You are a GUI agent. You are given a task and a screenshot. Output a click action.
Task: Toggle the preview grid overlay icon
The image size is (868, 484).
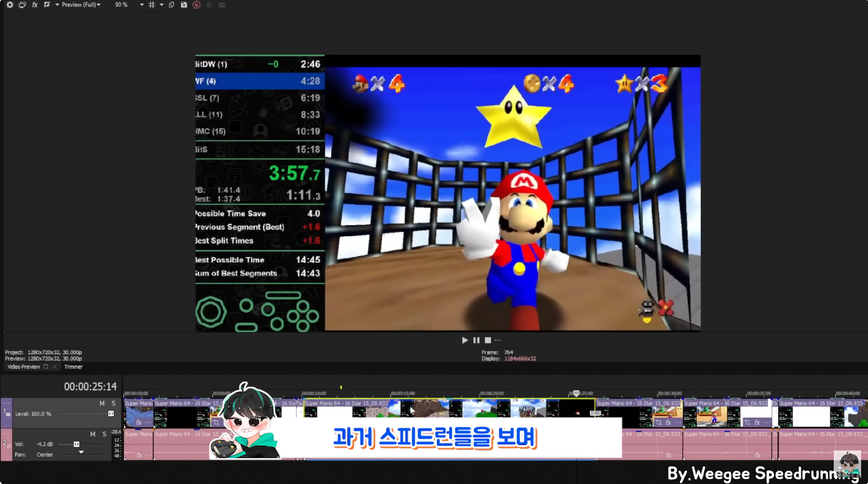point(152,5)
